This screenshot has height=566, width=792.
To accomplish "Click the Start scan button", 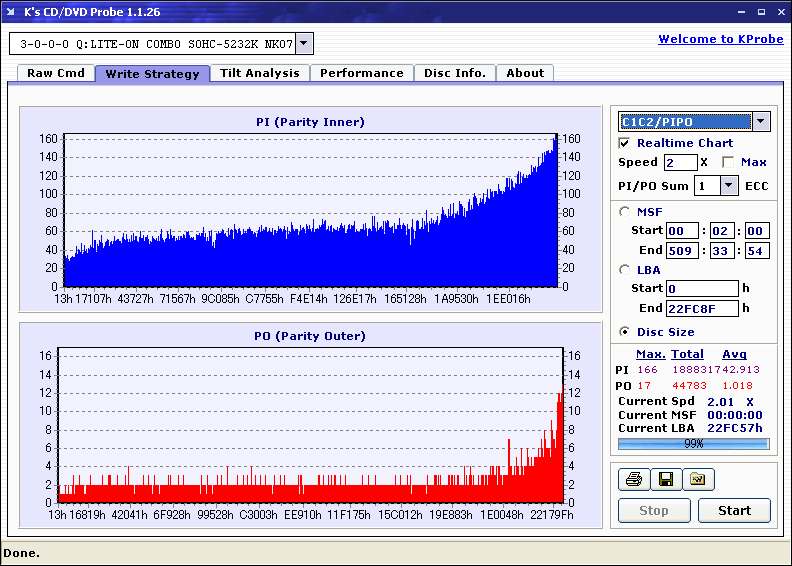I will click(734, 510).
